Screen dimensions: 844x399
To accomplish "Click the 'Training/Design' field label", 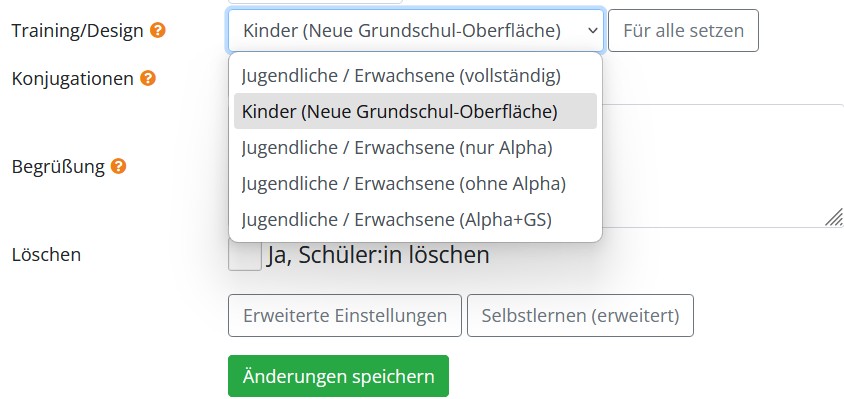I will pyautogui.click(x=78, y=31).
